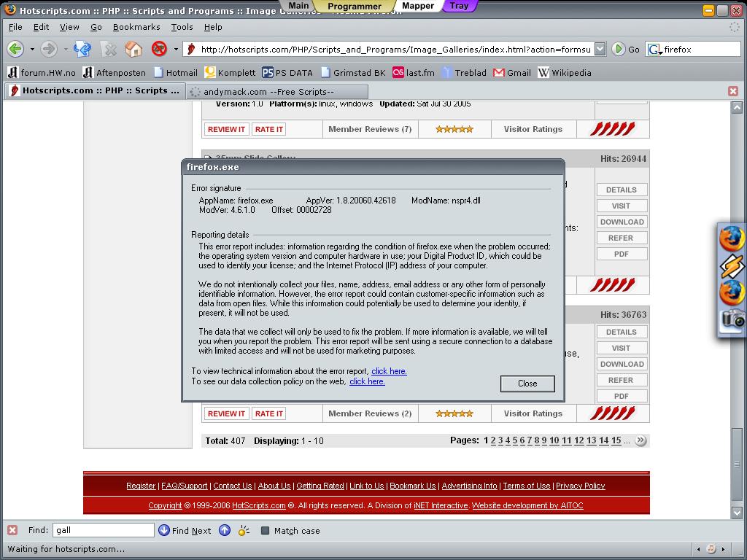Toggle the Highlight all icon in find bar
Image resolution: width=747 pixels, height=560 pixels.
coord(244,530)
